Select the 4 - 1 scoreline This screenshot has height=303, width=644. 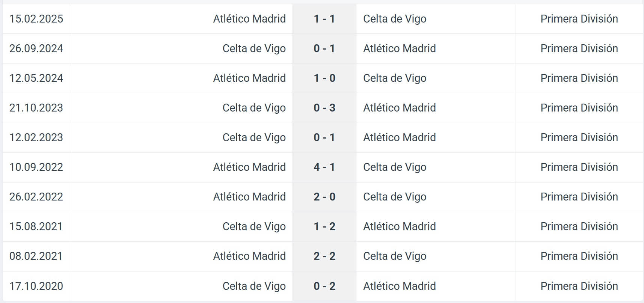click(324, 167)
